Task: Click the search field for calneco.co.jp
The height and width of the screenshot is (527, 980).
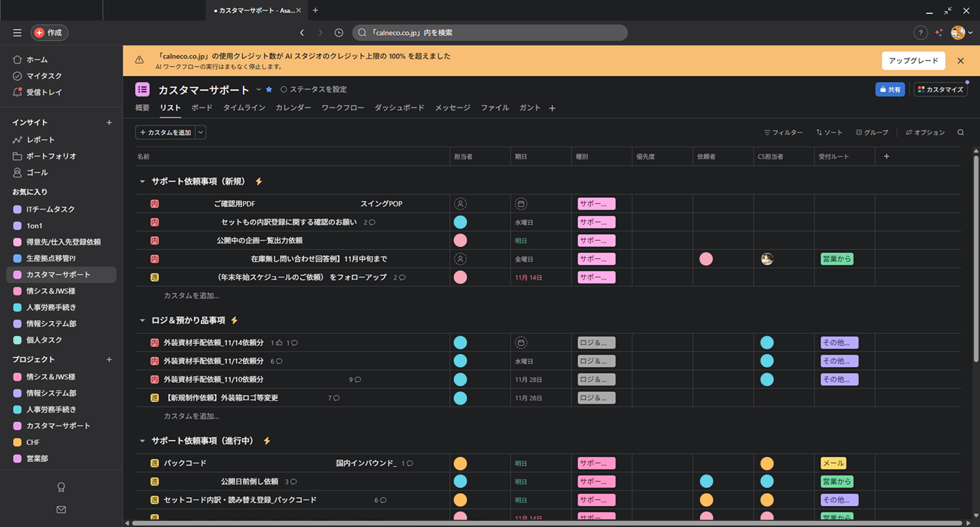Action: tap(490, 32)
